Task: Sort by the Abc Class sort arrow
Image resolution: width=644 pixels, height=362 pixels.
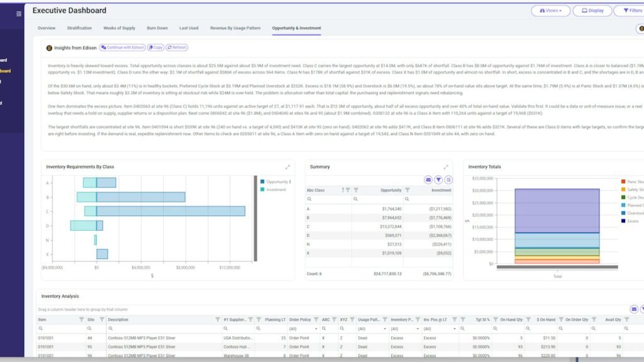Action: click(x=343, y=190)
